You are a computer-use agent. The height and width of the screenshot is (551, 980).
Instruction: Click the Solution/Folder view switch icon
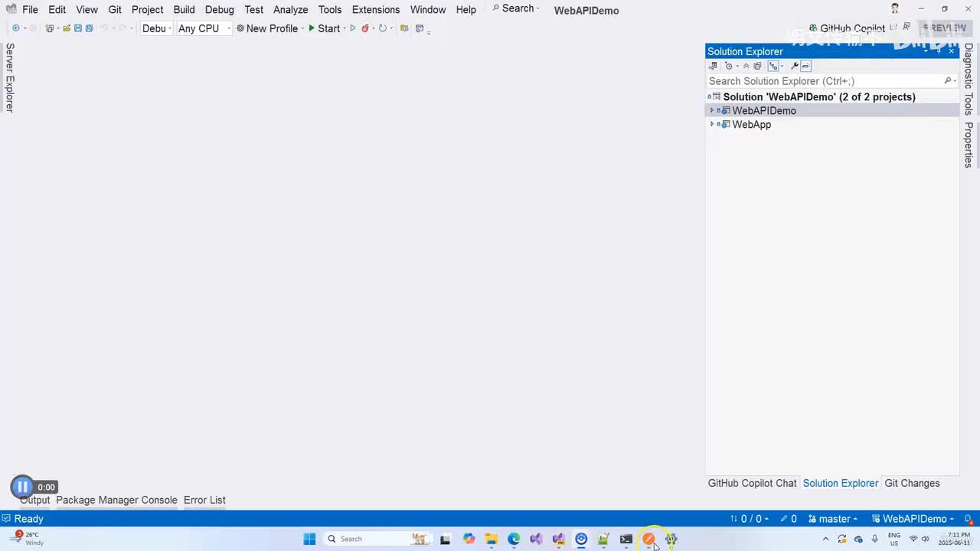(713, 66)
